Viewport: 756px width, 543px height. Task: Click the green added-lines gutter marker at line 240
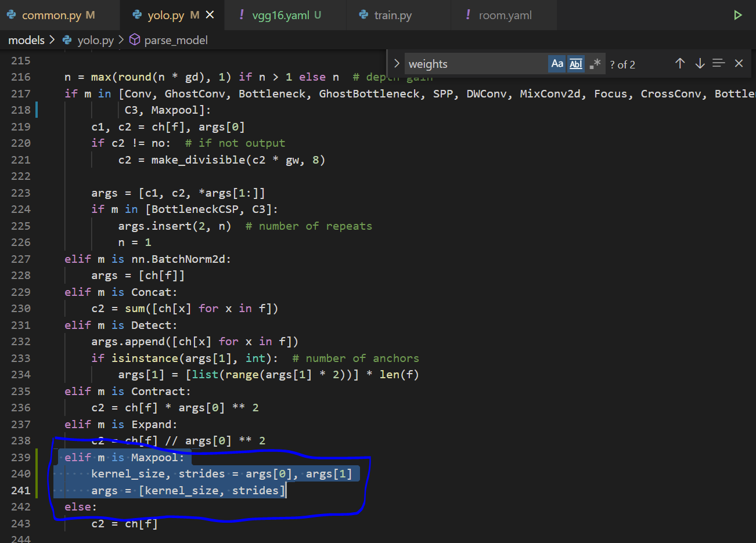37,473
